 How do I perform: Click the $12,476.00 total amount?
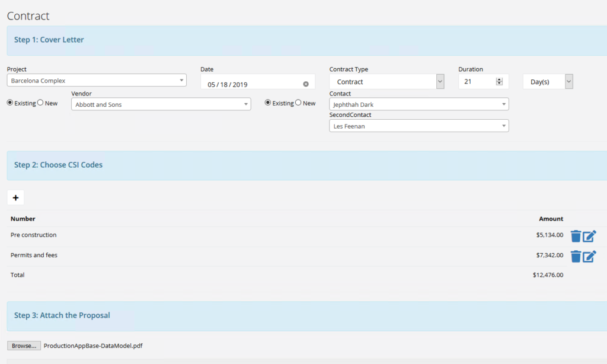click(548, 274)
